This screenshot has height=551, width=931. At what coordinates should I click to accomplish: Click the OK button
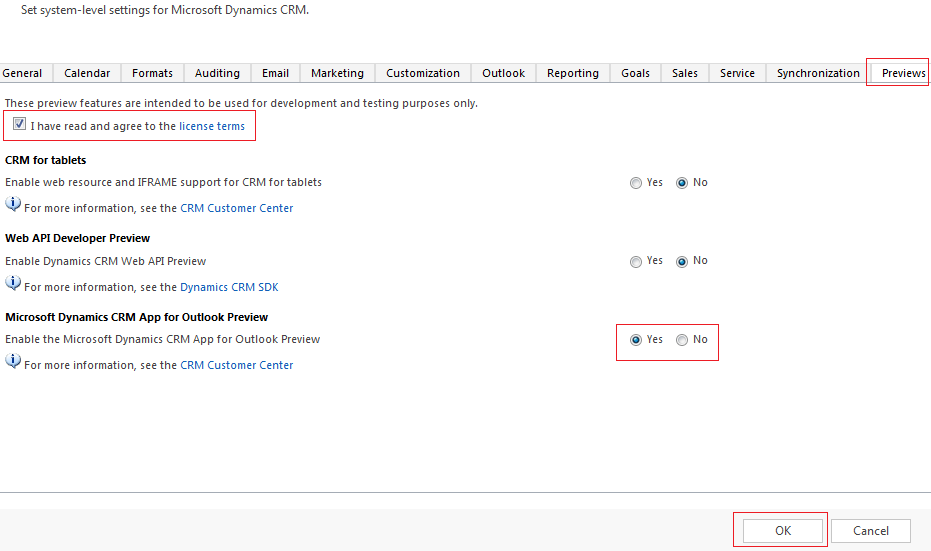(x=783, y=531)
